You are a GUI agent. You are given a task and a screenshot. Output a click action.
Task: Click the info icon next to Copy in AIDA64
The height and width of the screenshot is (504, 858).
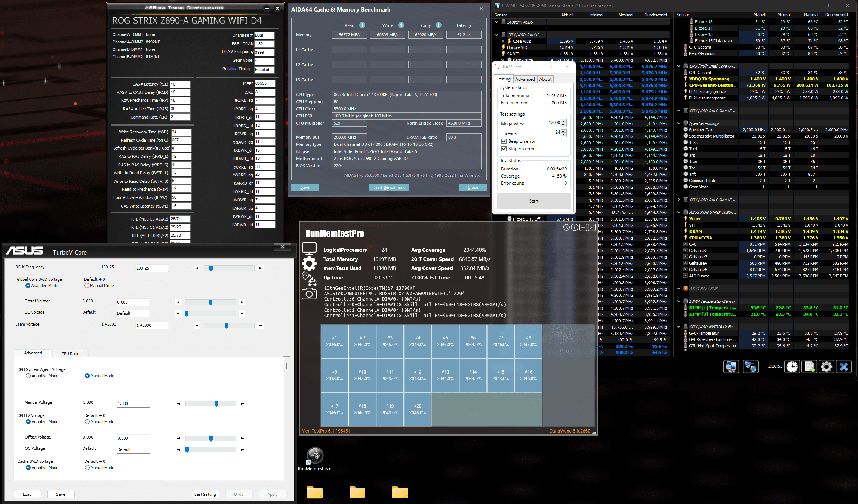(438, 25)
